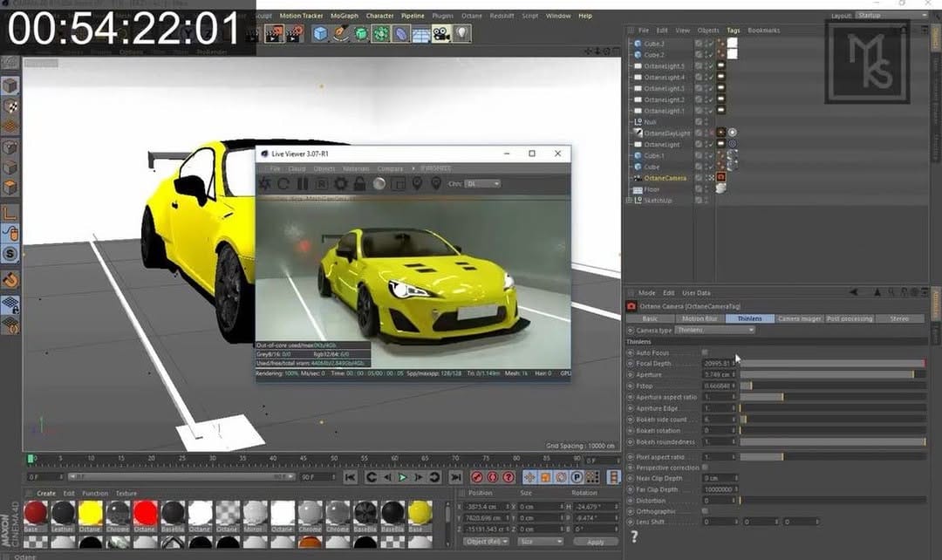The width and height of the screenshot is (942, 560).
Task: Click the purple deformer icon
Action: click(400, 34)
